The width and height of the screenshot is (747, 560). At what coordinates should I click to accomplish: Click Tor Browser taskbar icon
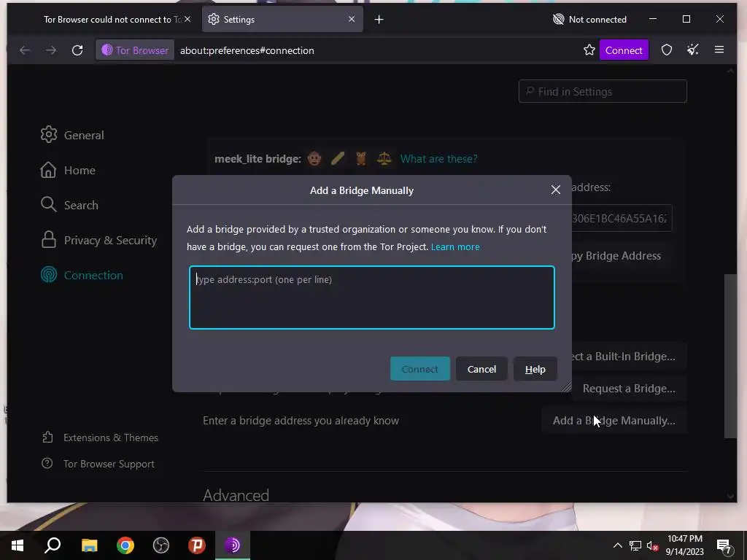click(x=233, y=545)
